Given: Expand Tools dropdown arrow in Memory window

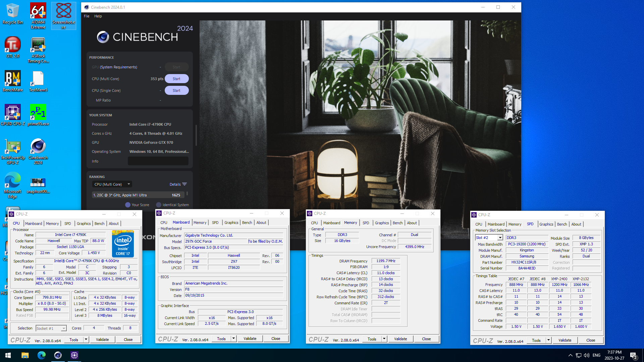Looking at the screenshot, I should (x=384, y=339).
